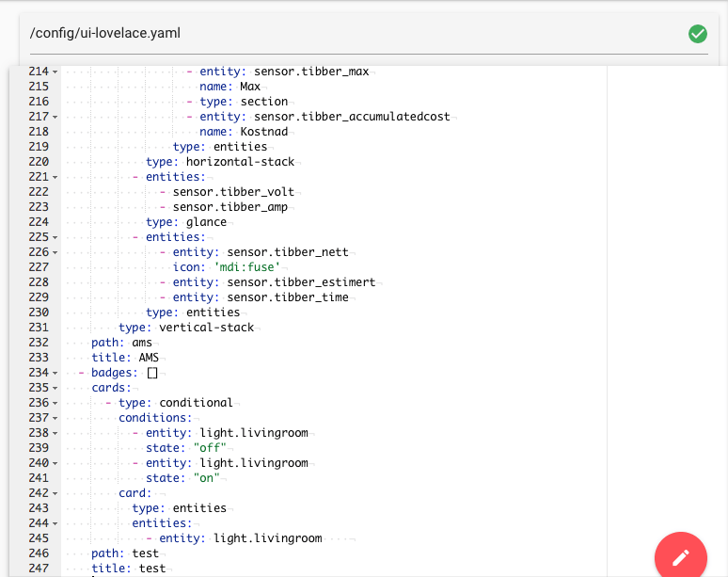This screenshot has height=577, width=728.
Task: Collapse the fold arrow at line 236
Action: 55,403
